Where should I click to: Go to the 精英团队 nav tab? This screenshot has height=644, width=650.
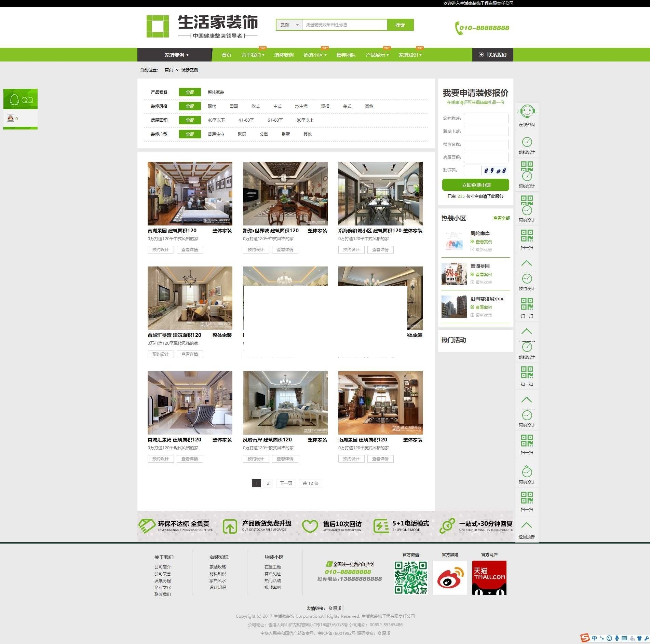tap(346, 55)
